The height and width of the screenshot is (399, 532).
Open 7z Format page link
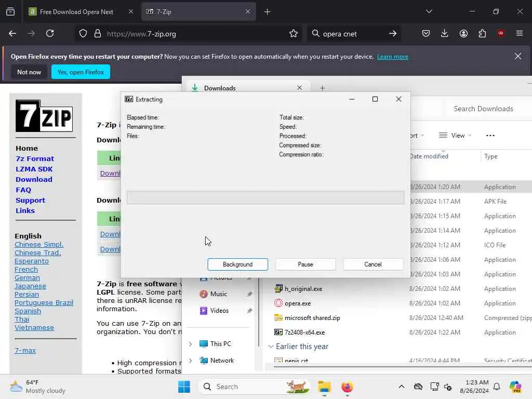35,159
